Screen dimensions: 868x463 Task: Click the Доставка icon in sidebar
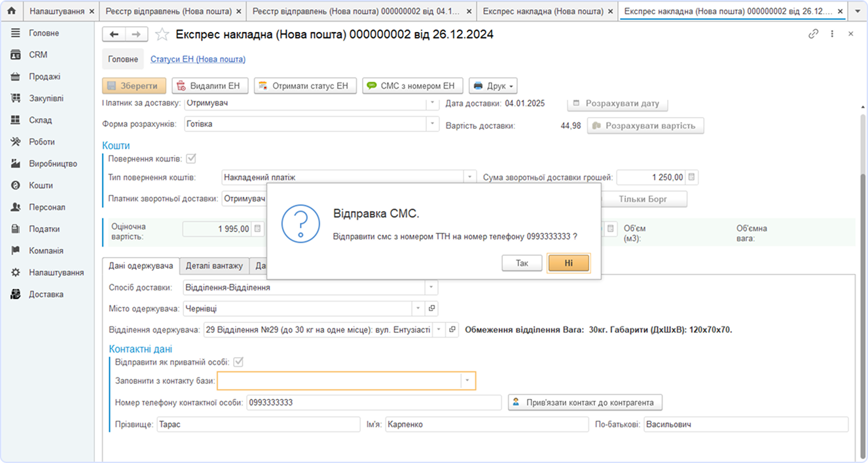16,295
